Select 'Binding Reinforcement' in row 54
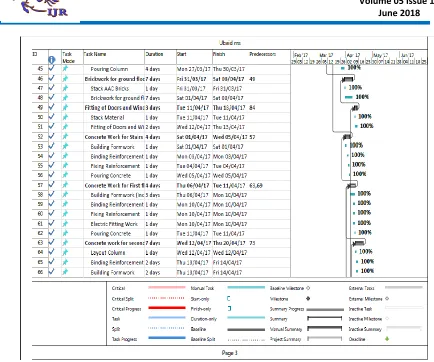 coord(117,156)
